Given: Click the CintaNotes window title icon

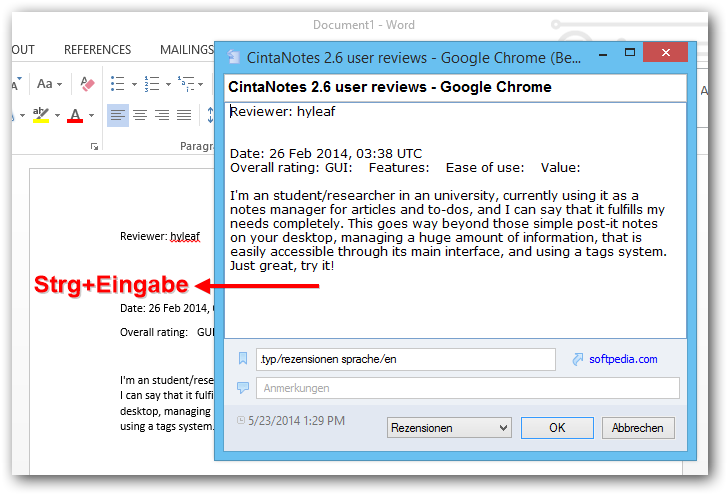Looking at the screenshot, I should tap(234, 57).
